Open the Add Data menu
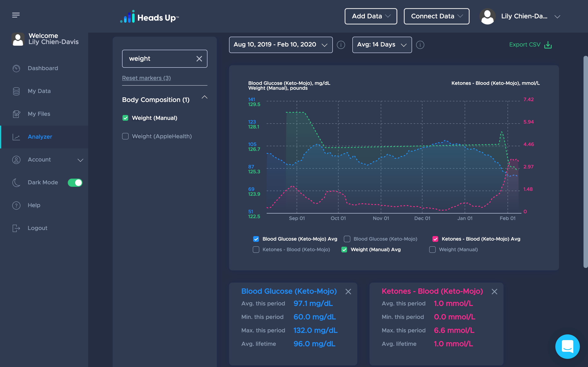The image size is (588, 367). click(370, 16)
